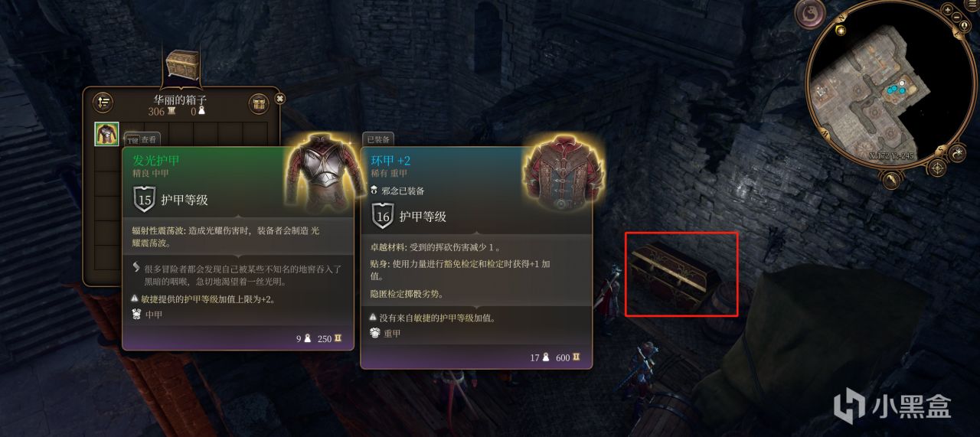
Task: Zoom in the minimap with plus icon
Action: coord(948,10)
